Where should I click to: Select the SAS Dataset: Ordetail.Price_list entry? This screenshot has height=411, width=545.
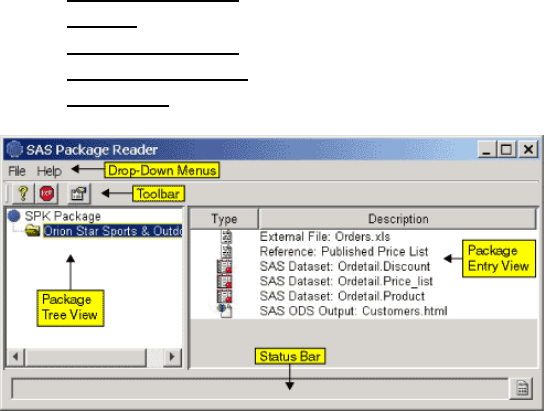[346, 281]
